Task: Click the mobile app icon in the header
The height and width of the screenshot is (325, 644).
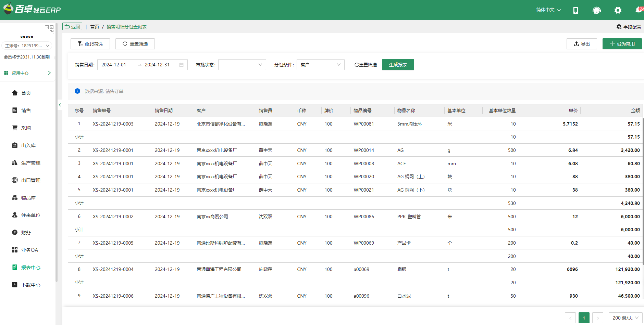Action: pyautogui.click(x=576, y=10)
